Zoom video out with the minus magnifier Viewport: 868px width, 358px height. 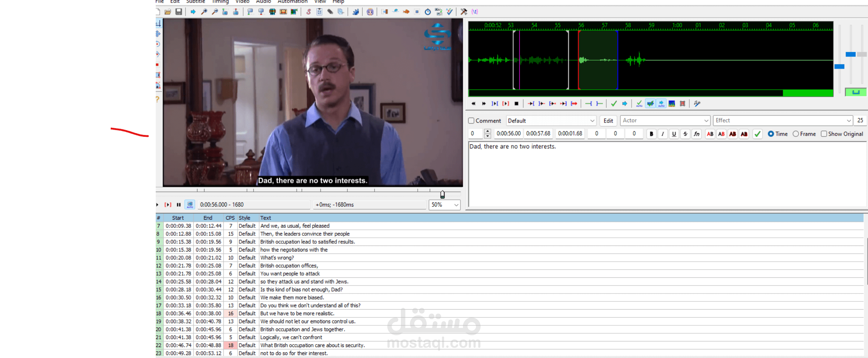[x=215, y=12]
